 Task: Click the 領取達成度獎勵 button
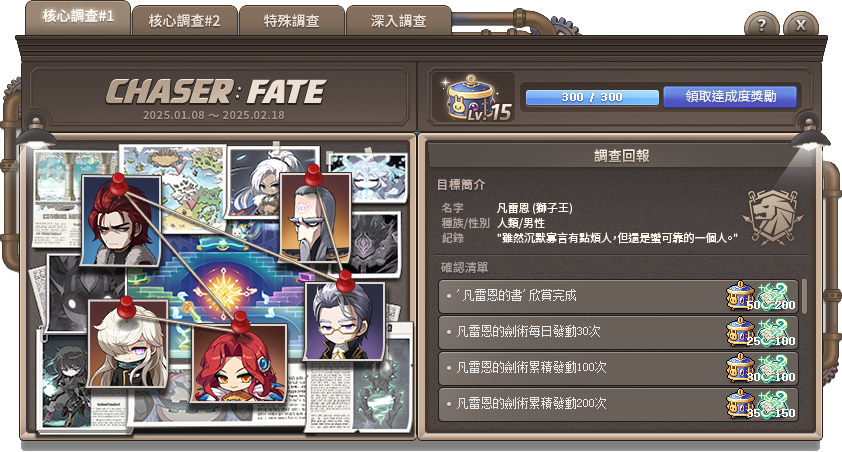click(730, 97)
